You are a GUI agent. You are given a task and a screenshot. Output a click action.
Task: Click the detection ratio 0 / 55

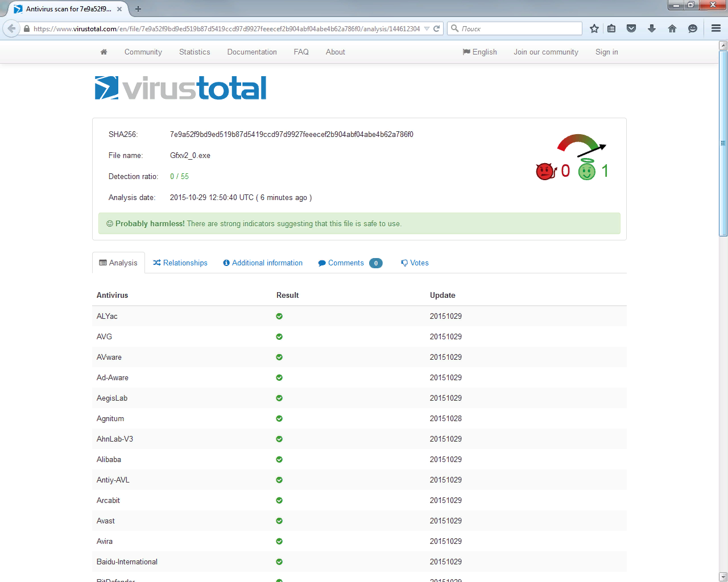point(179,176)
